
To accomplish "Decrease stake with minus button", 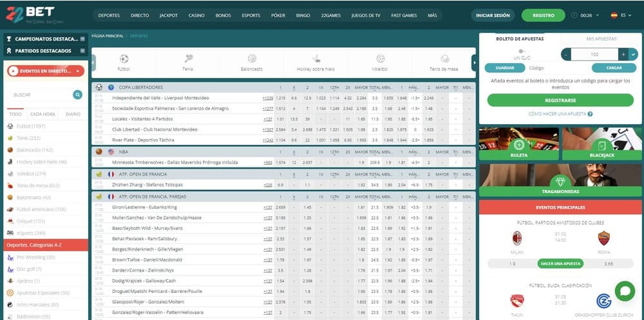I will (x=566, y=54).
